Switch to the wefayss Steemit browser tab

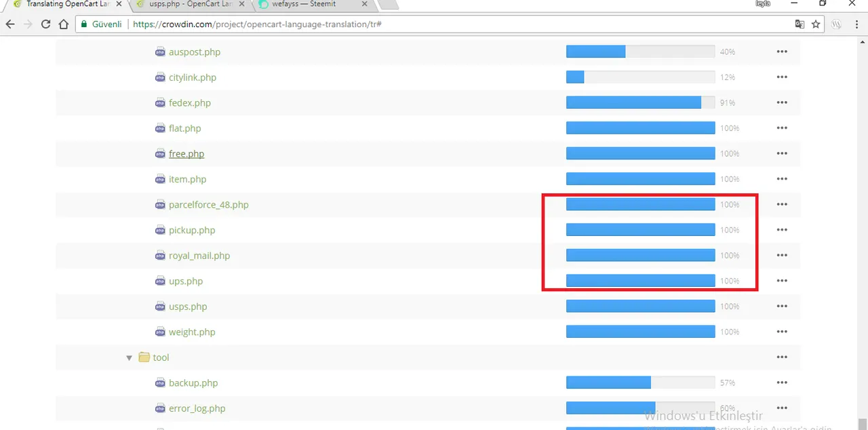point(315,5)
